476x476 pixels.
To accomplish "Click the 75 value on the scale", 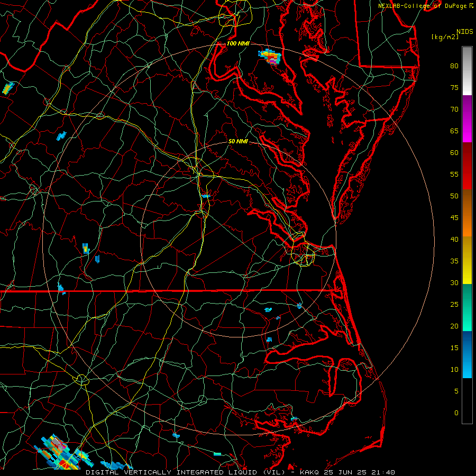I will click(454, 88).
